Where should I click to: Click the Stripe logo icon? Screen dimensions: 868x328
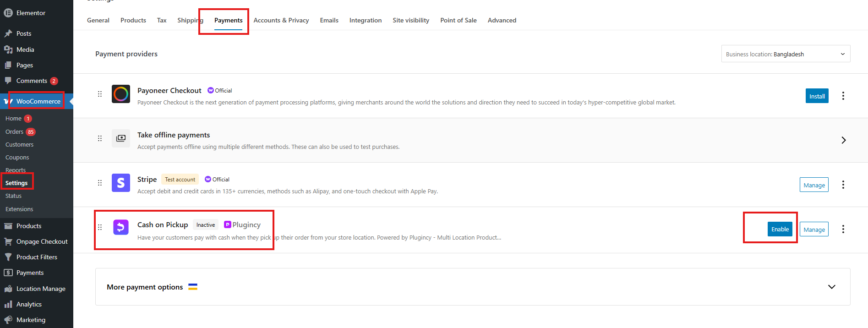(121, 183)
